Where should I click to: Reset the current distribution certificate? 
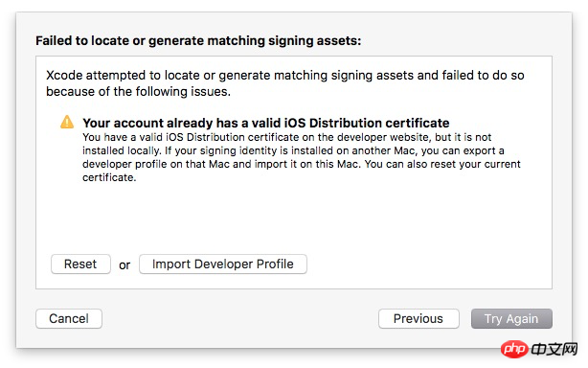coord(80,264)
